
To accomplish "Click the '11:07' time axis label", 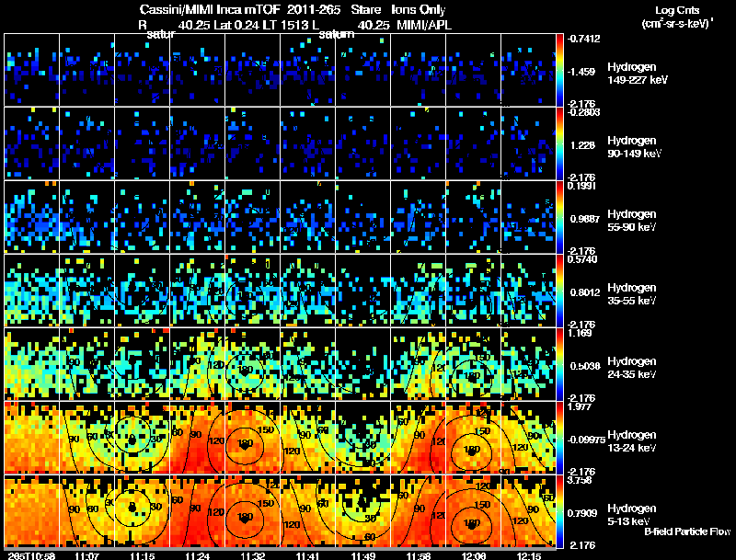I will pos(86,555).
